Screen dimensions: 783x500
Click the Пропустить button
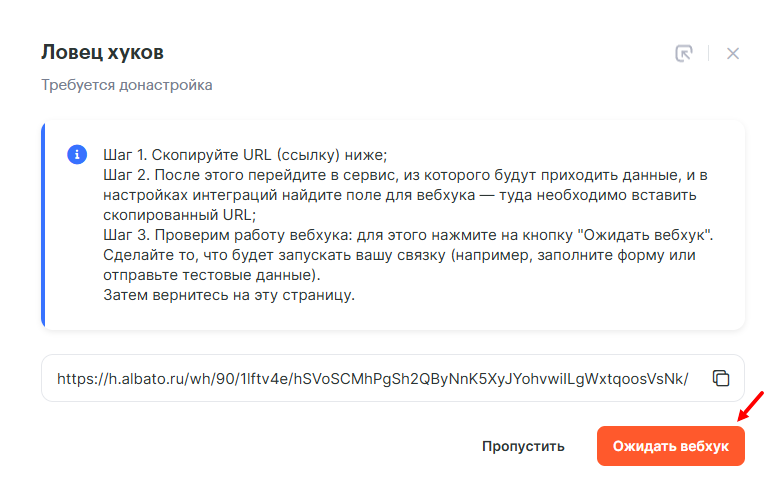click(x=523, y=446)
